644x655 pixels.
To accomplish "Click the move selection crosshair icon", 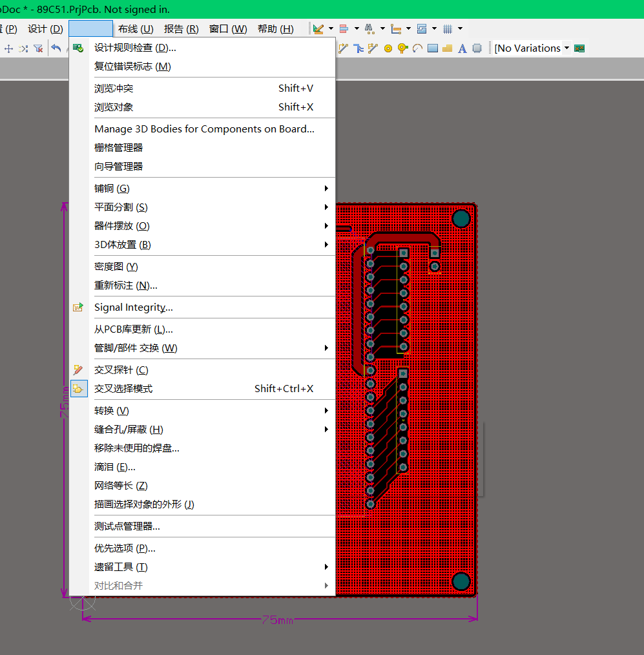I will tap(9, 48).
